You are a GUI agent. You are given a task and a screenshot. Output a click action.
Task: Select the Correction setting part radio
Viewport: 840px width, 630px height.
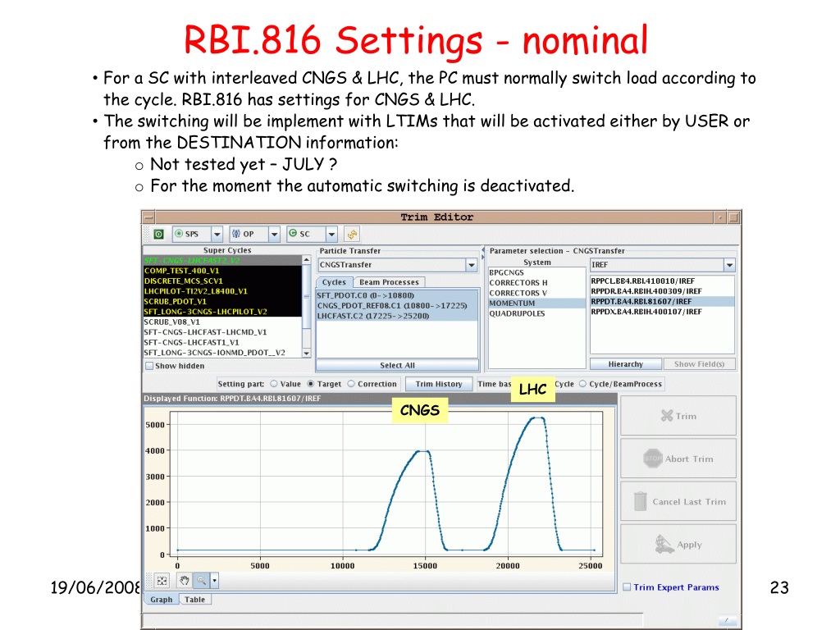coord(351,384)
